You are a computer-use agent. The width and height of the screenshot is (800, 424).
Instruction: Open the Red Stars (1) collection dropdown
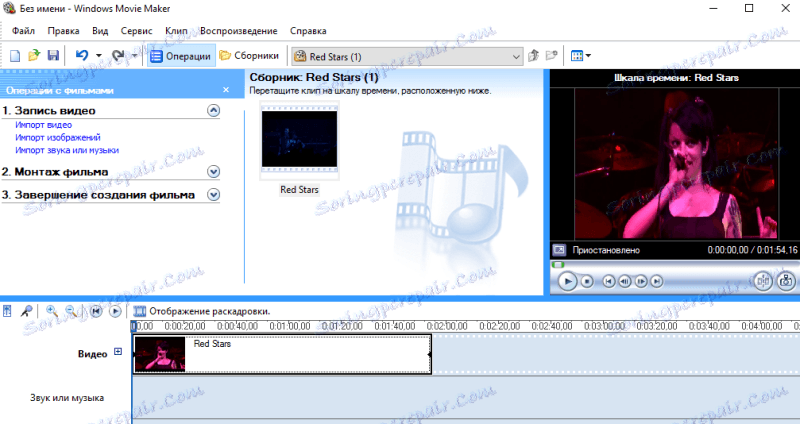point(408,57)
